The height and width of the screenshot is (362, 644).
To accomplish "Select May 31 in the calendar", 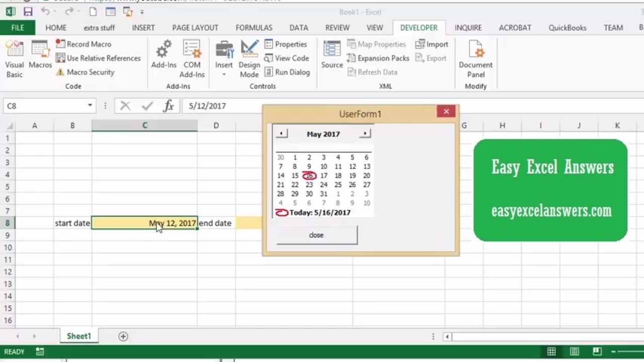I will (324, 194).
